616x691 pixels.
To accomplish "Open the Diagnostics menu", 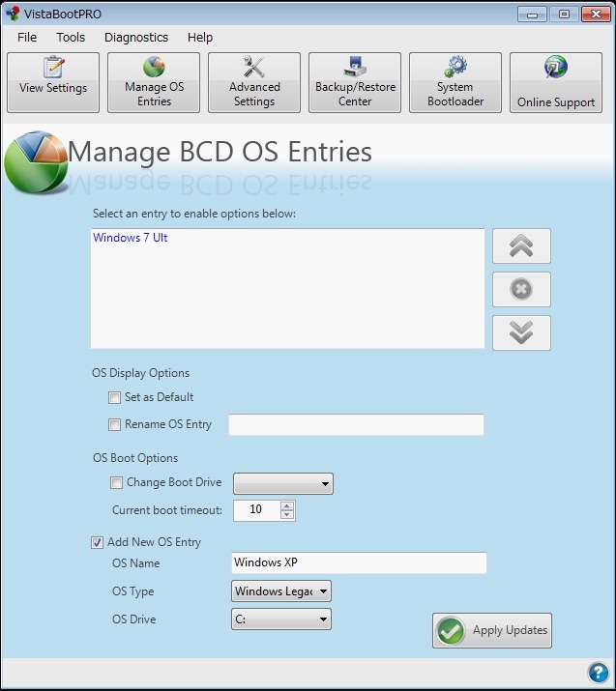I will [x=136, y=37].
